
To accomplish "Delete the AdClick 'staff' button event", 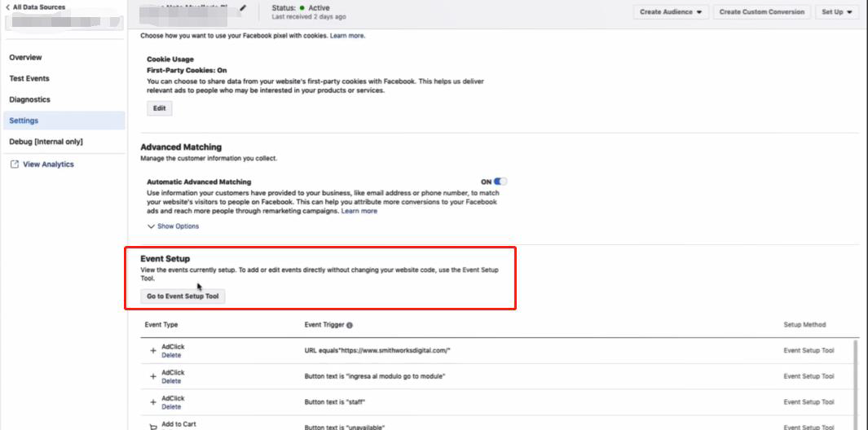I will click(x=171, y=406).
